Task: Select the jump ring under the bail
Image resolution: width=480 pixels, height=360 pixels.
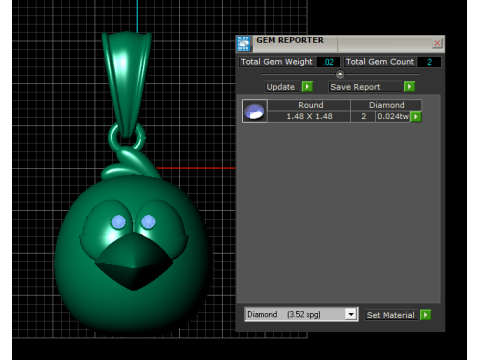Action: 127,137
